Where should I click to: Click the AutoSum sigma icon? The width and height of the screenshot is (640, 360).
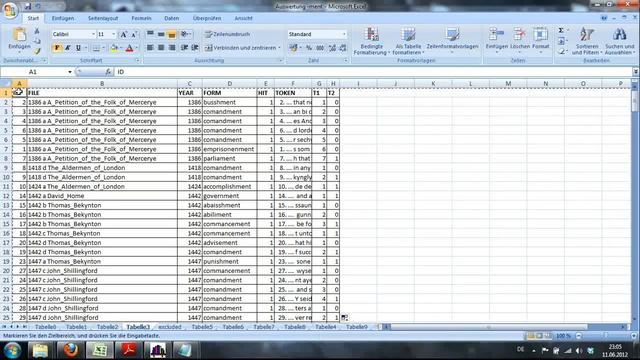click(561, 31)
